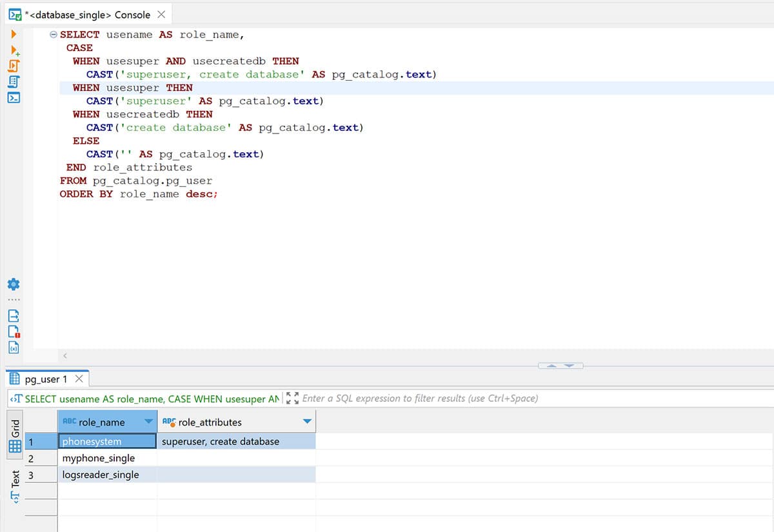The image size is (774, 532).
Task: Click the page icon with red badge
Action: pos(14,331)
